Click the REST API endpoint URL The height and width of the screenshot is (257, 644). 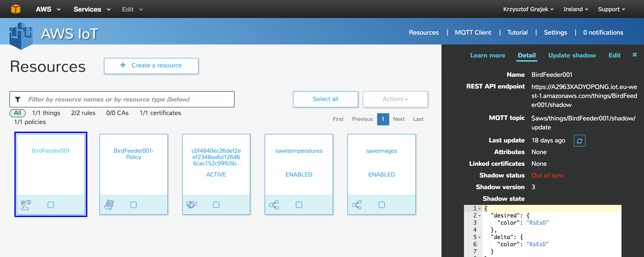pos(584,96)
